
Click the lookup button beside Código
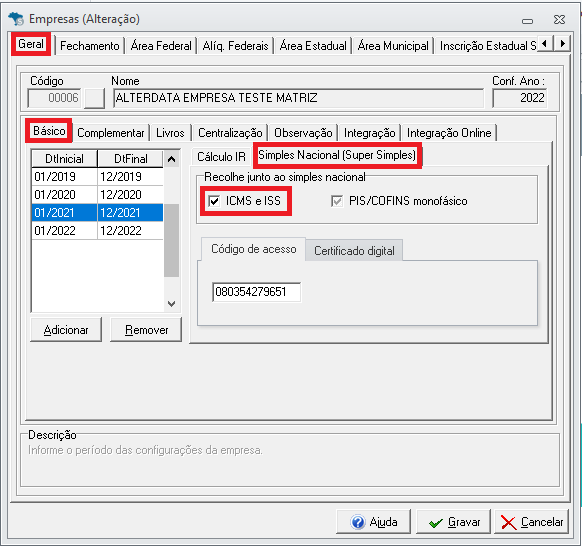pos(94,98)
